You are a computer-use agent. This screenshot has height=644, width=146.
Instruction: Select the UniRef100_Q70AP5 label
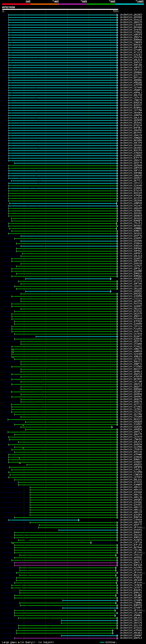(x=131, y=50)
